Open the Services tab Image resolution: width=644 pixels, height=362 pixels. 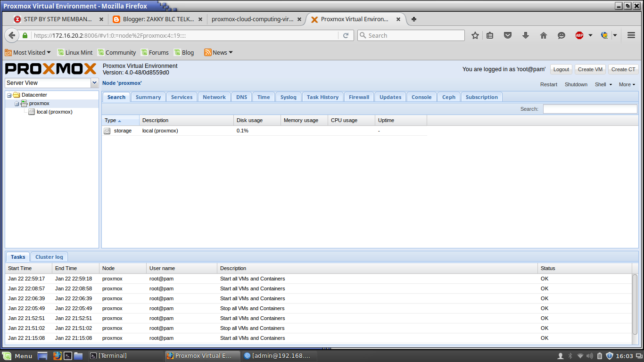pos(182,97)
